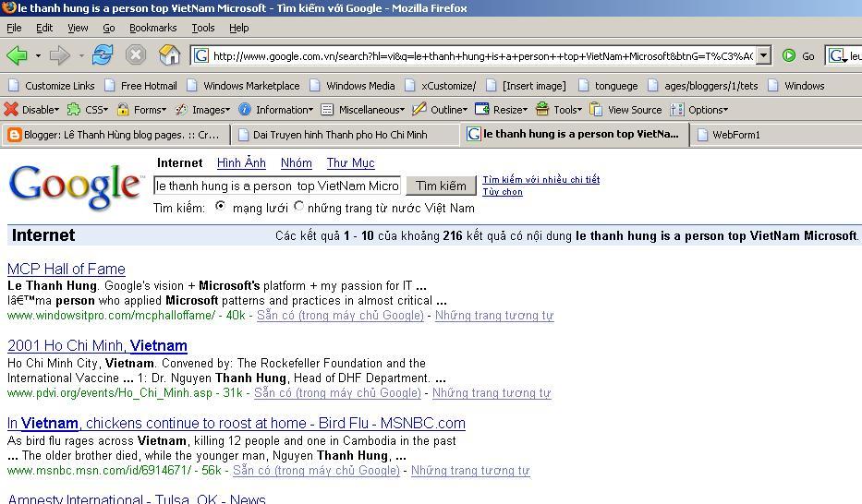
Task: Open the tonguege bookmark
Action: click(x=608, y=86)
